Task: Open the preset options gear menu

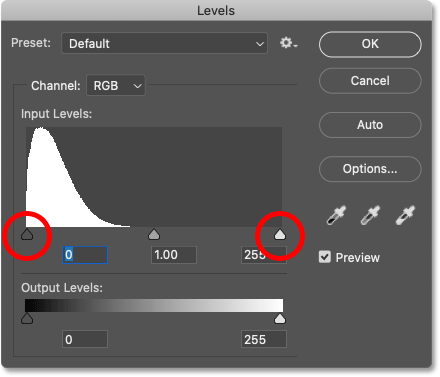Action: pos(288,43)
